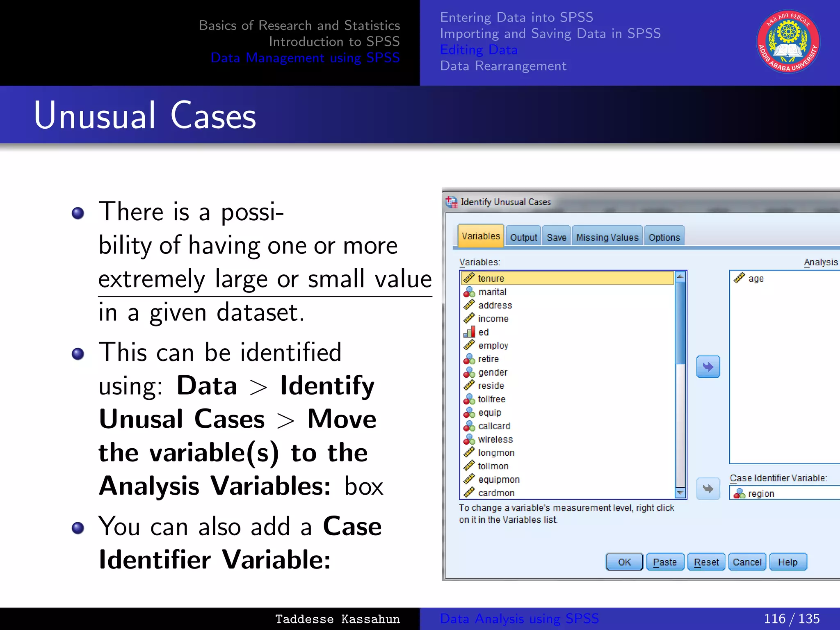Click region in Case Identifier field
The height and width of the screenshot is (630, 840).
tap(785, 493)
